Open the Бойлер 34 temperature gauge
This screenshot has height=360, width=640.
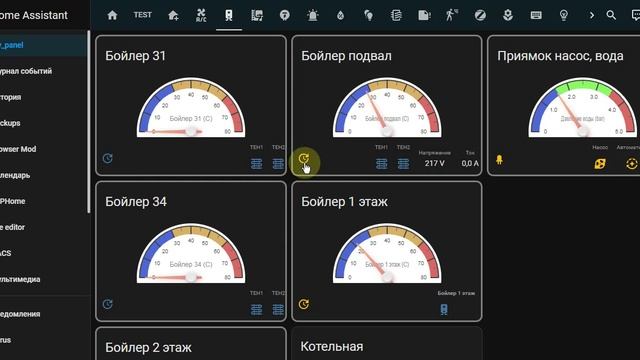[x=191, y=253]
